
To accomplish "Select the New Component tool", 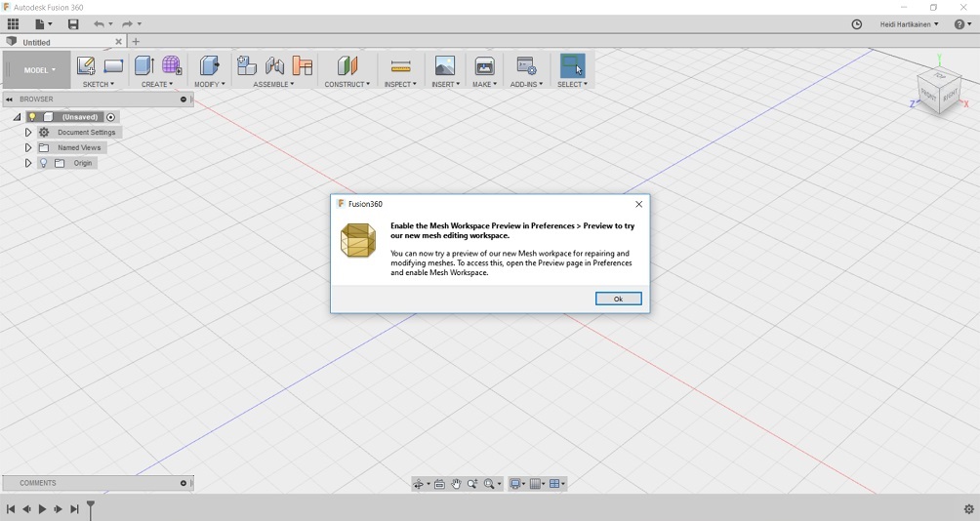I will coord(247,65).
